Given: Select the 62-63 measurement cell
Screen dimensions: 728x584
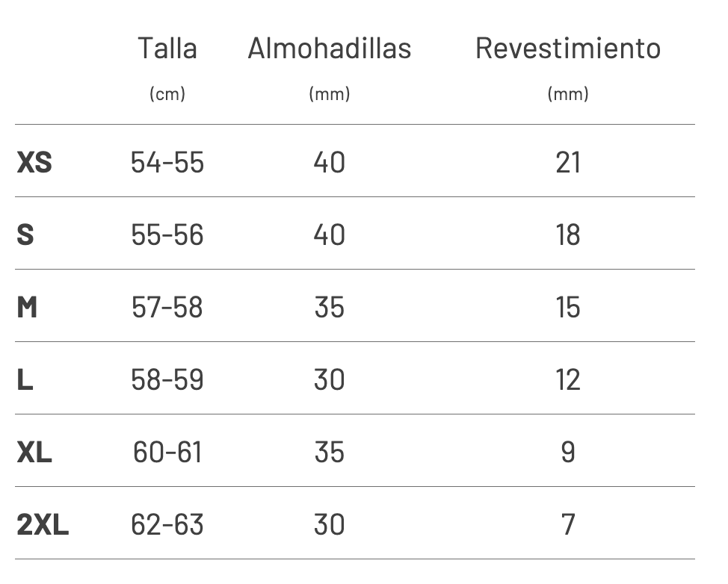Looking at the screenshot, I should coord(167,524).
